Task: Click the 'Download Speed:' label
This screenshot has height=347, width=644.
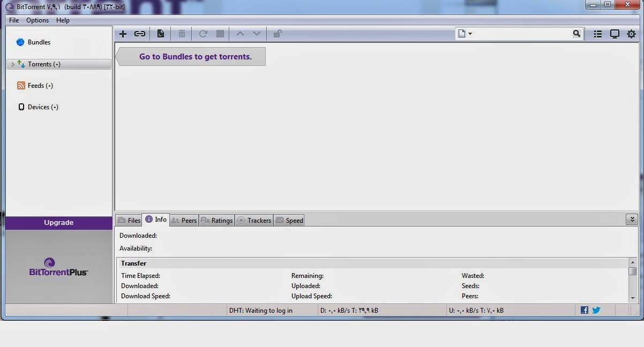Action: [146, 296]
